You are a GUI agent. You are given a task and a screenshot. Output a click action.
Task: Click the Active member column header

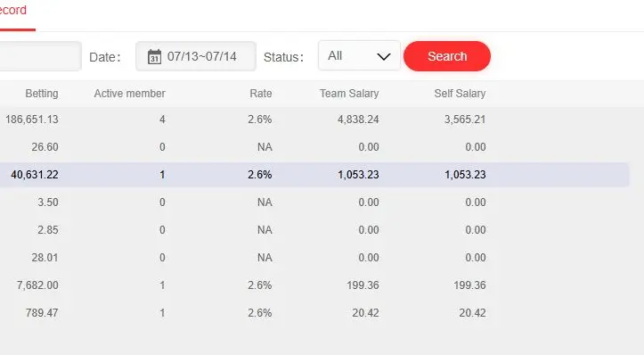click(x=130, y=94)
